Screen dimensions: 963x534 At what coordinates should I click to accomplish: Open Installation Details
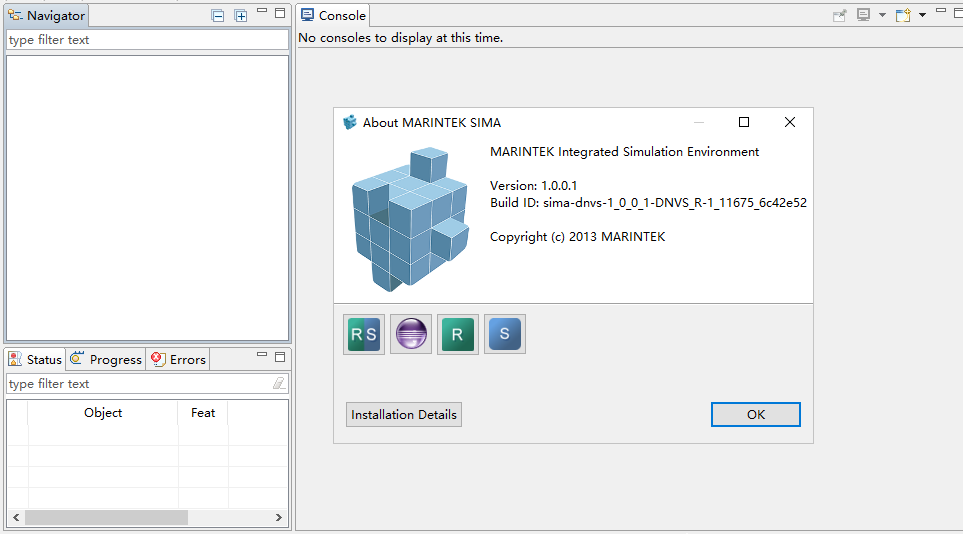404,414
